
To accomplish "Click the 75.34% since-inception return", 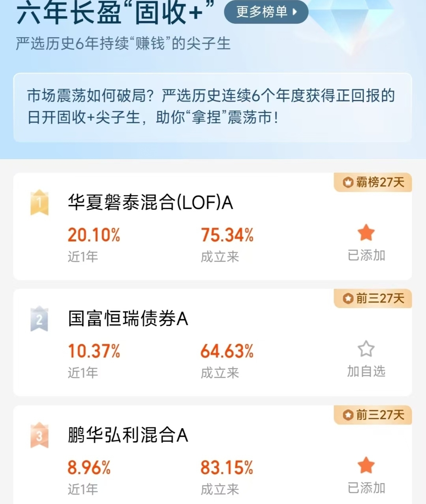I will (x=227, y=235).
